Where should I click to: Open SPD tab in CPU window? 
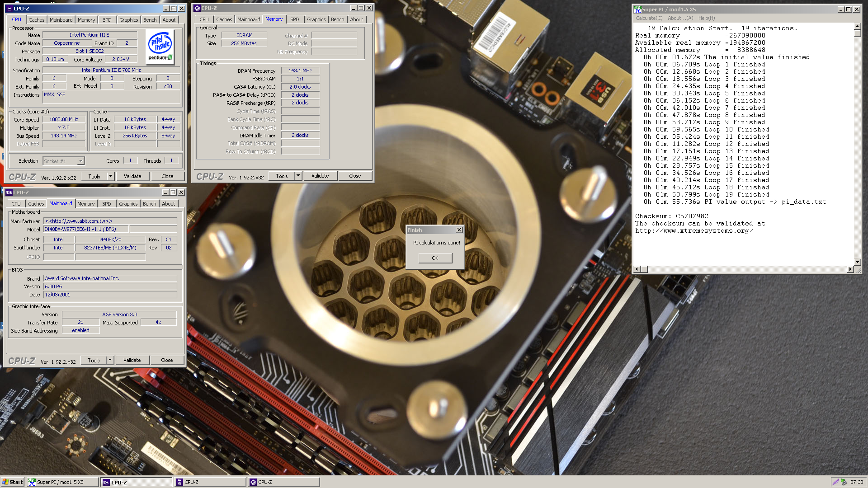[x=107, y=20]
